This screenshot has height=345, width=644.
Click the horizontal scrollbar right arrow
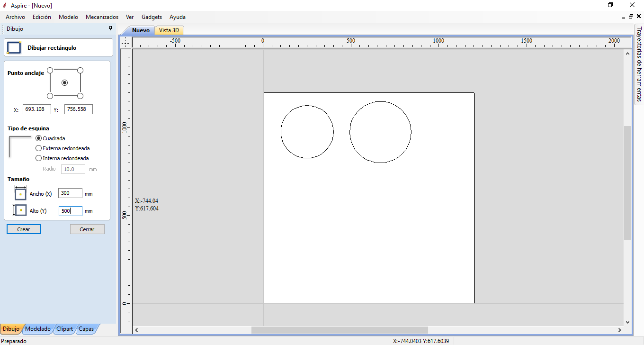coord(620,330)
